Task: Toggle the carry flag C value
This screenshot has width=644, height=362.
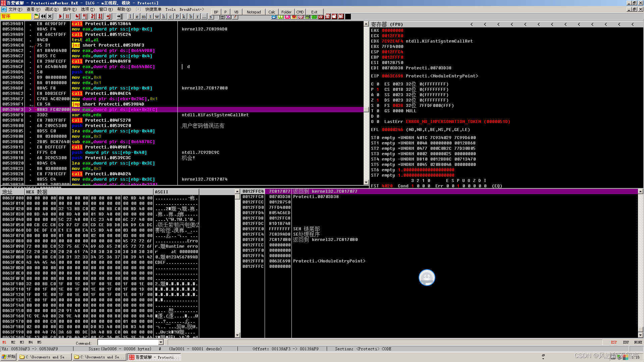Action: tap(378, 84)
